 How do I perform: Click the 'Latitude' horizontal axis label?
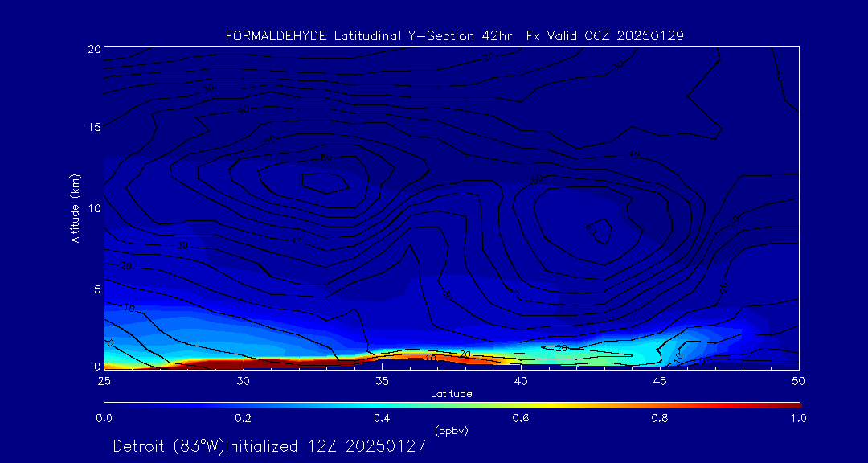(x=451, y=394)
